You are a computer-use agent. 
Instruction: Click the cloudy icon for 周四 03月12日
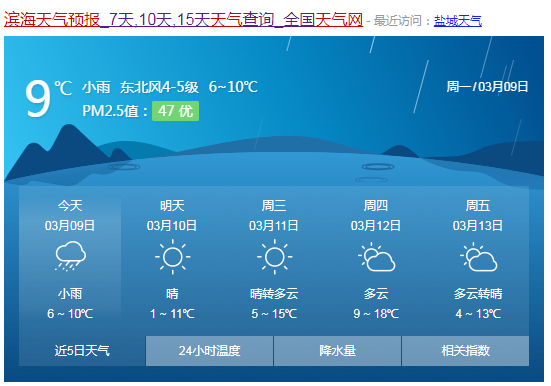pyautogui.click(x=376, y=257)
